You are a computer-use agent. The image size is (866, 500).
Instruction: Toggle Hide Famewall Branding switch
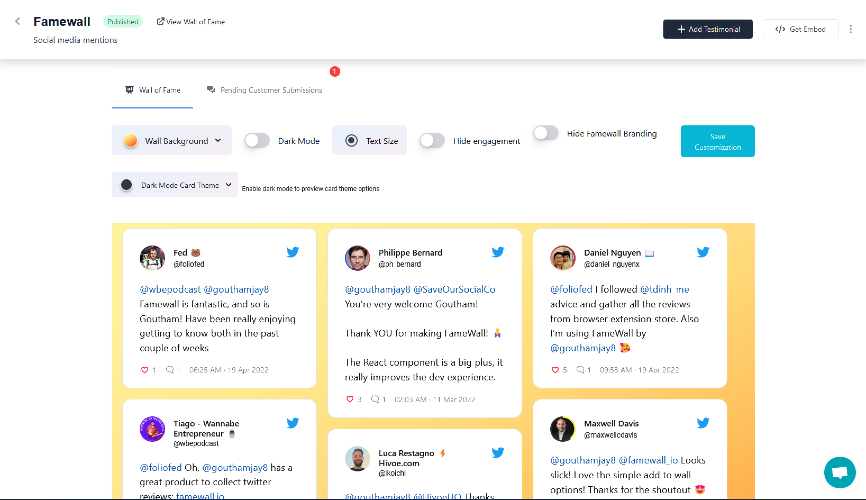[546, 133]
